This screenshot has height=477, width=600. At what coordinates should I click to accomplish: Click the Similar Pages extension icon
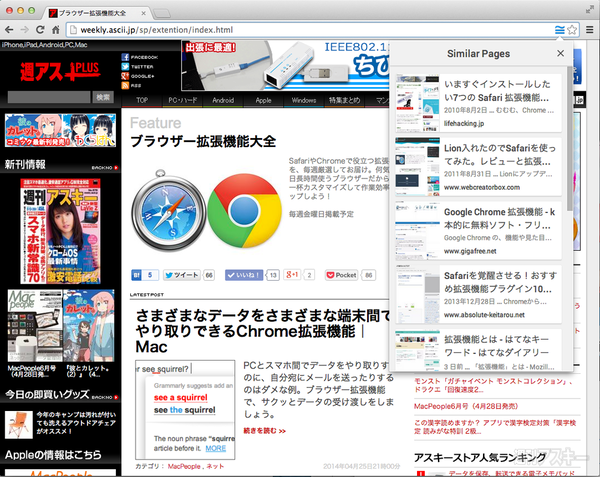(x=559, y=30)
